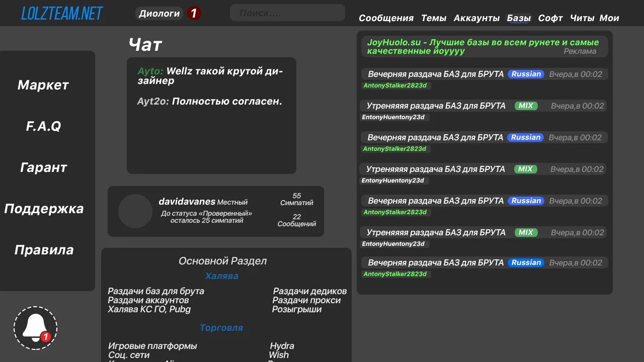Screen dimensions: 644x362
Task: Click the notification bell icon
Action: click(35, 328)
